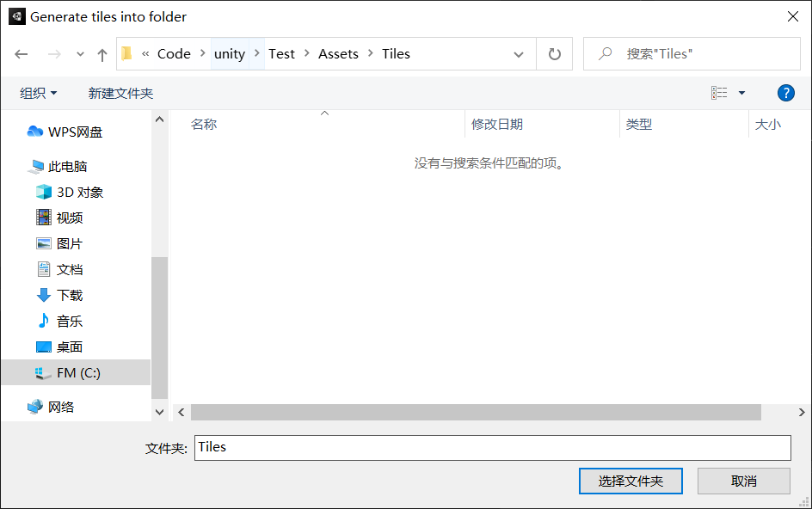The width and height of the screenshot is (812, 509).
Task: Open the view options dropdown
Action: point(729,92)
